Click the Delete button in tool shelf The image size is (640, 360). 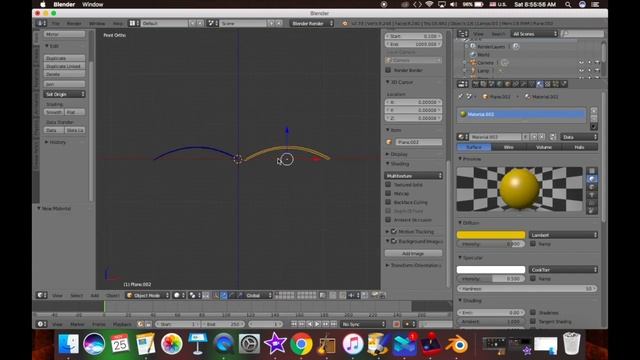pyautogui.click(x=64, y=74)
